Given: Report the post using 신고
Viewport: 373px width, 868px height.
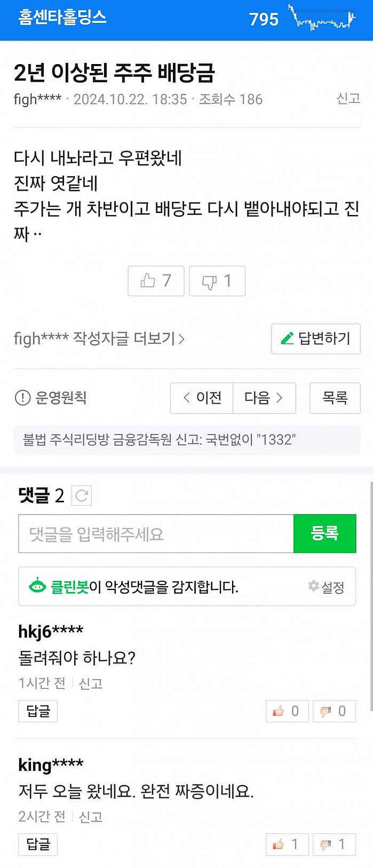Looking at the screenshot, I should [347, 99].
